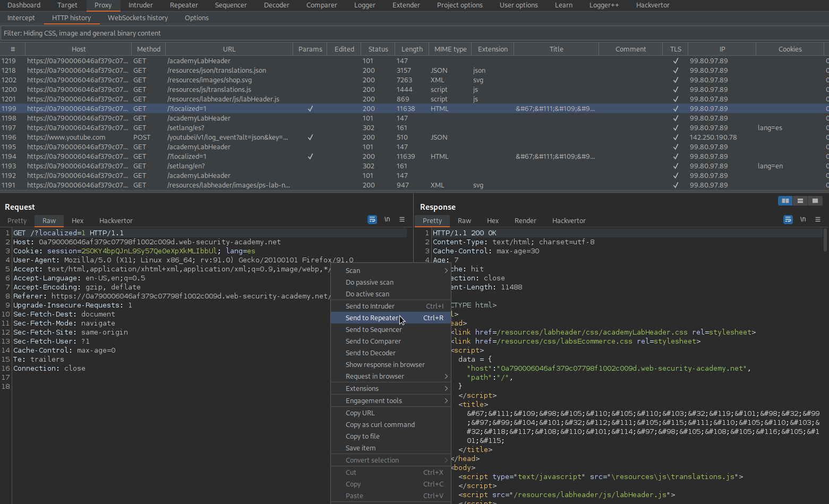Open the Project options tab
Image resolution: width=829 pixels, height=504 pixels.
(460, 5)
